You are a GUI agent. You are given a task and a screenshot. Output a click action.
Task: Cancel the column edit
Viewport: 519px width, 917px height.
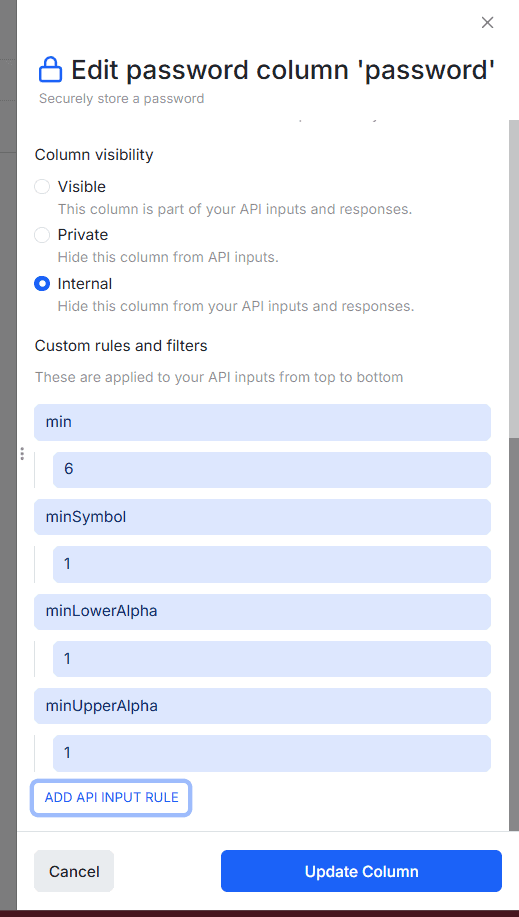[74, 871]
